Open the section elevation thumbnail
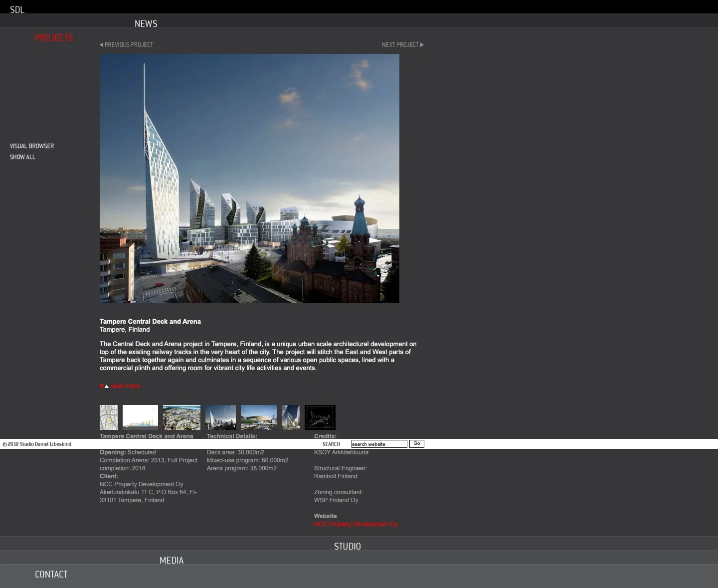 click(x=140, y=417)
